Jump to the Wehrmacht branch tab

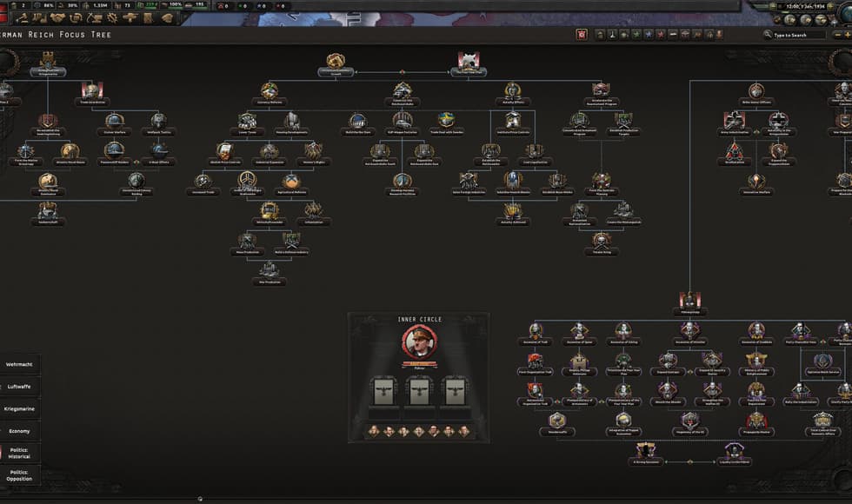[19, 364]
